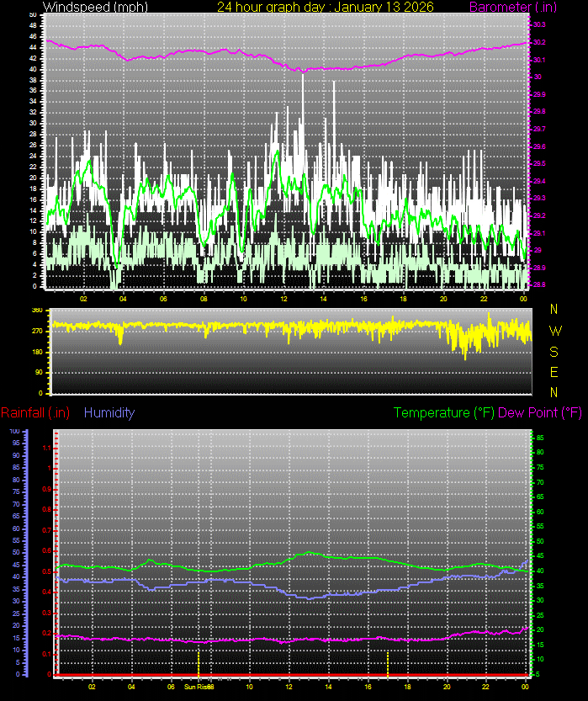Click the '1.1' value on rainfall axis

point(47,448)
